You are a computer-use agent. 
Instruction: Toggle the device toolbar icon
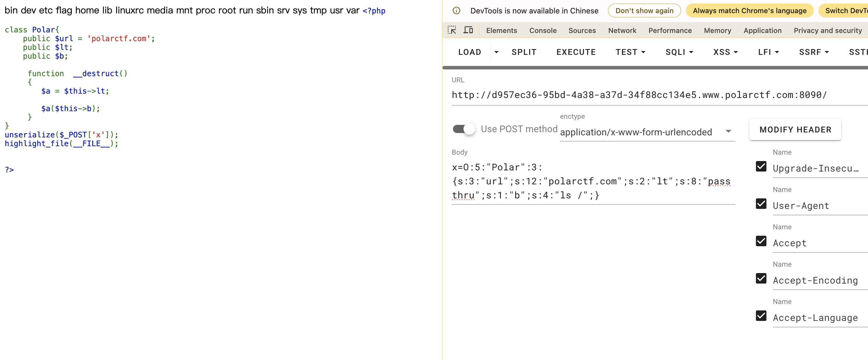(x=468, y=30)
